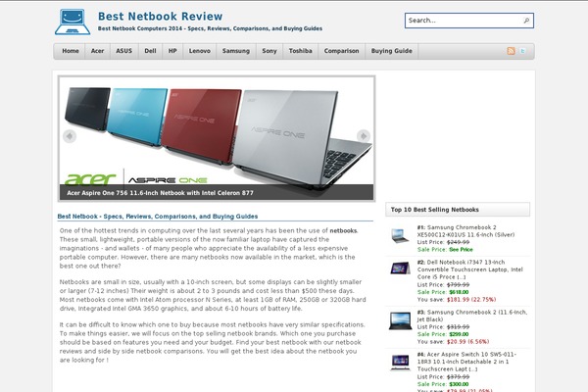Open #4 Acer Aspire Switch 10 link
The height and width of the screenshot is (392, 588).
pyautogui.click(x=466, y=362)
